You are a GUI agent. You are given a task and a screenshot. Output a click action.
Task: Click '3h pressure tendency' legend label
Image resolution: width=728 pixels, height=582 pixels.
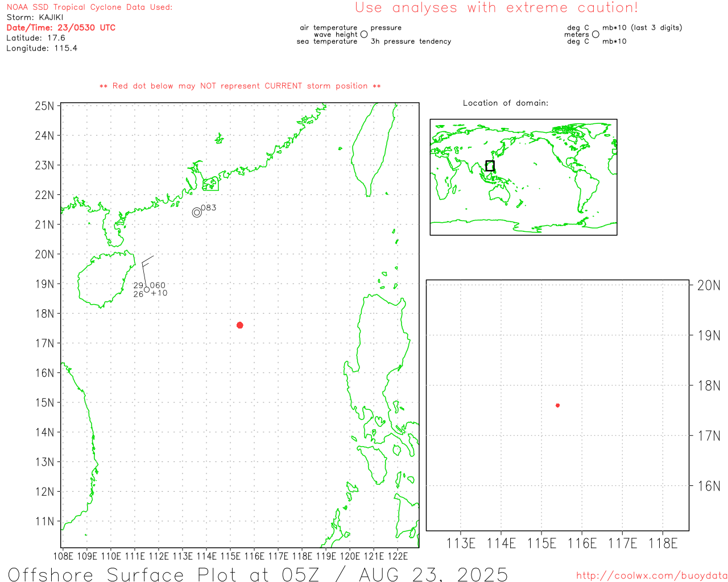[411, 41]
